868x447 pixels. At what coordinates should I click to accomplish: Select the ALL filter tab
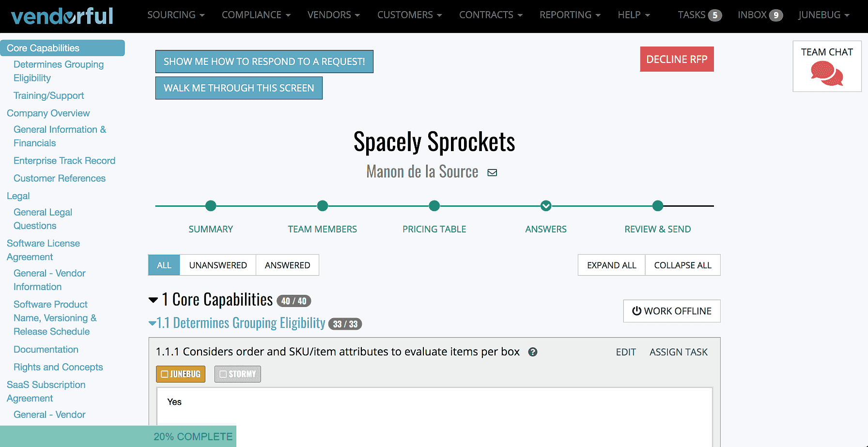click(x=164, y=265)
